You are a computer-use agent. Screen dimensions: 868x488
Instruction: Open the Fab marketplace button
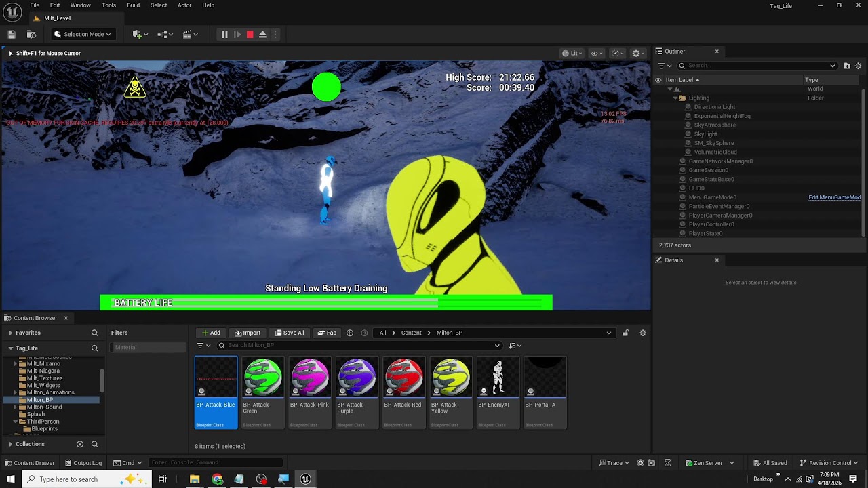point(327,333)
